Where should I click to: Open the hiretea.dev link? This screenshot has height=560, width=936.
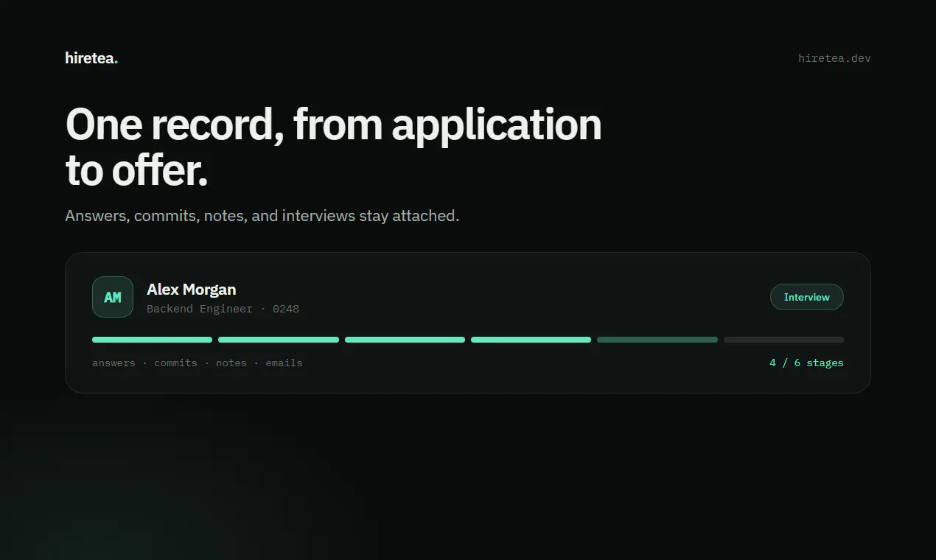click(x=834, y=58)
